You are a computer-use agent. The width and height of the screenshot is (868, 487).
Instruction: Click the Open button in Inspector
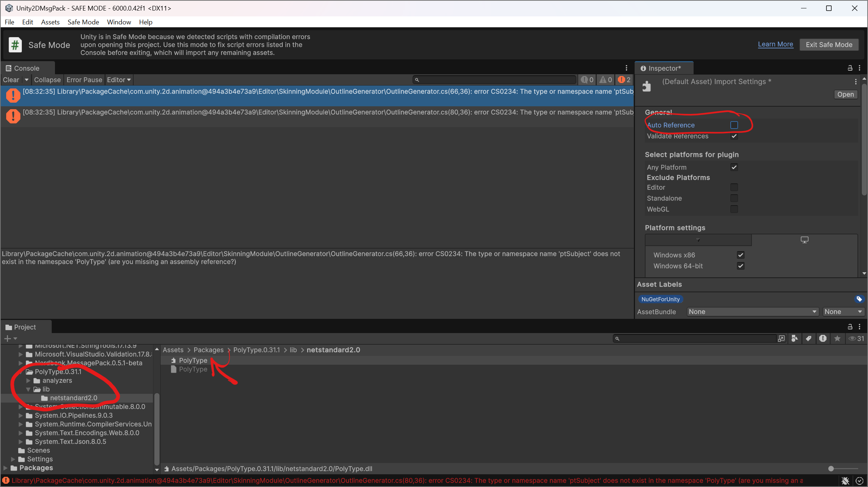[845, 94]
